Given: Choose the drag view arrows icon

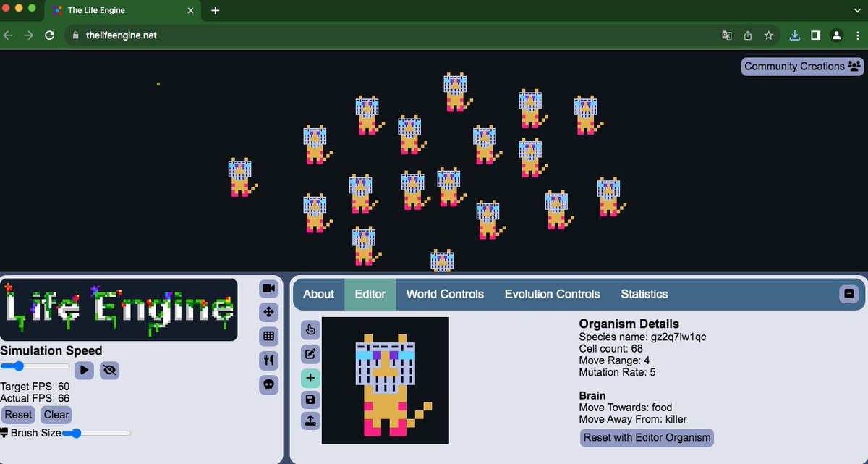Looking at the screenshot, I should click(x=269, y=312).
